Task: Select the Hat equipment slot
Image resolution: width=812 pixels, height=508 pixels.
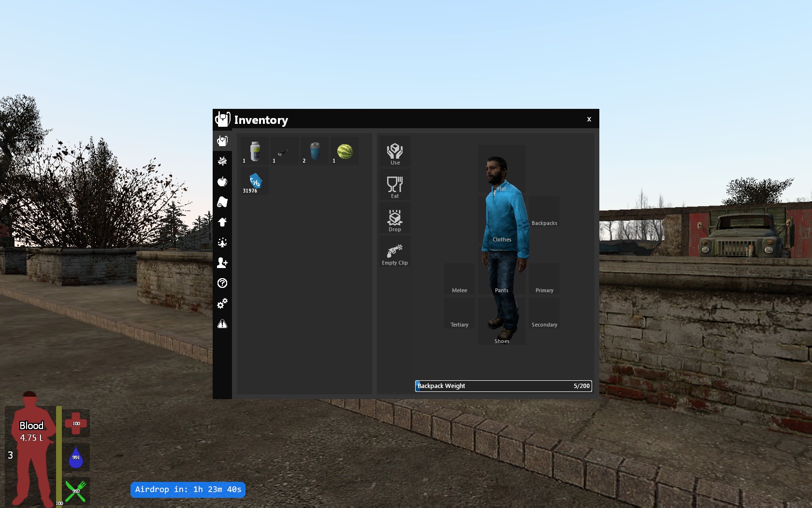Action: pyautogui.click(x=502, y=169)
